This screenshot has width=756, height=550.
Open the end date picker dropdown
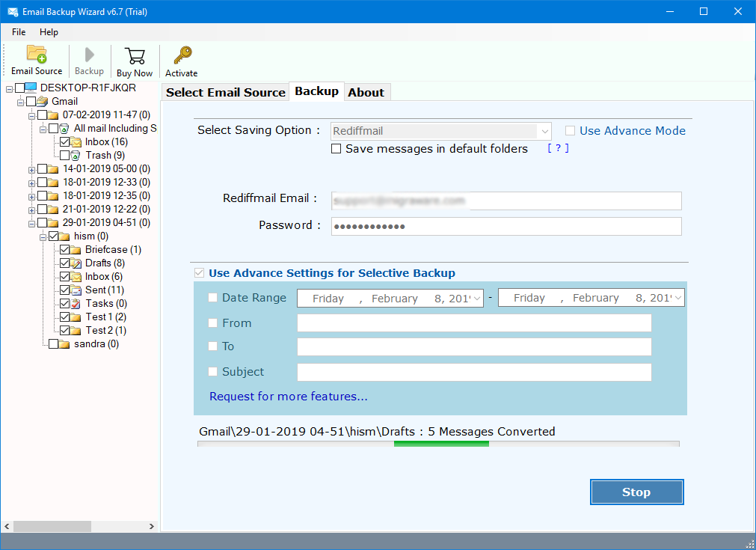point(678,298)
